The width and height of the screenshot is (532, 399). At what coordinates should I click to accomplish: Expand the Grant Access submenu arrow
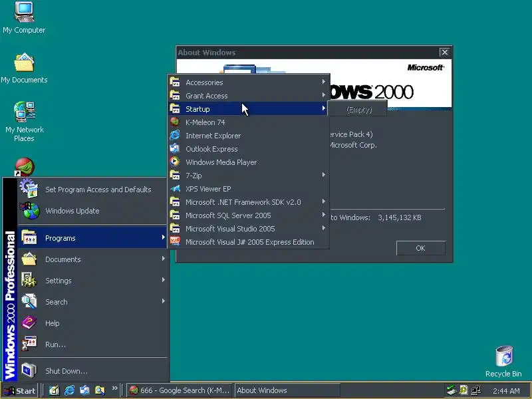324,94
